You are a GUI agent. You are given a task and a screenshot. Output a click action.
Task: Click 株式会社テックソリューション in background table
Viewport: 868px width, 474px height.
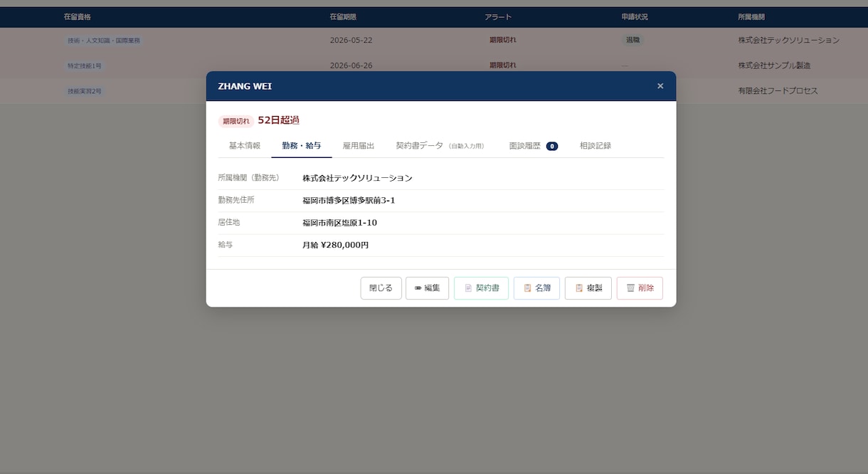click(789, 41)
